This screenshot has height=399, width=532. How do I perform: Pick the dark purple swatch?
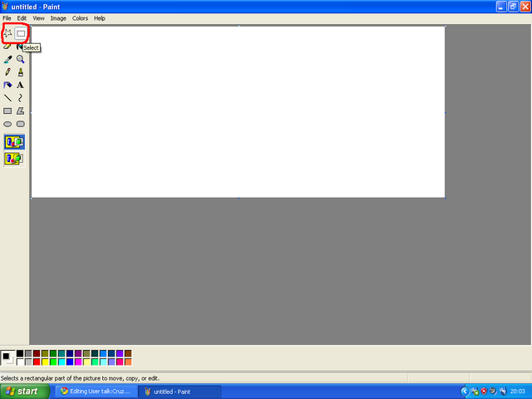pos(78,354)
